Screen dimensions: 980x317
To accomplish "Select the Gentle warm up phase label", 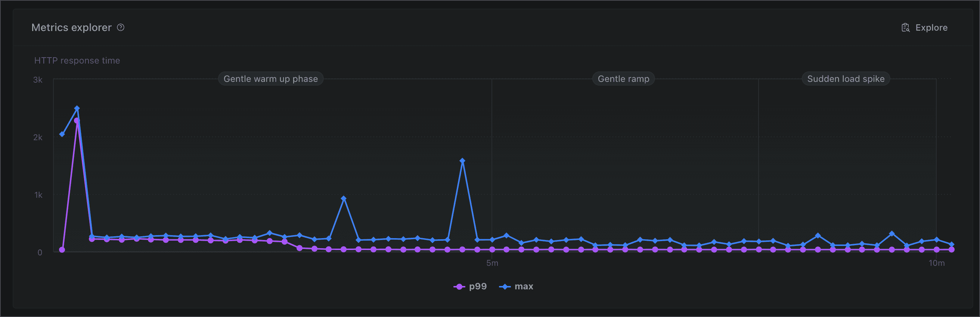I will (x=270, y=79).
